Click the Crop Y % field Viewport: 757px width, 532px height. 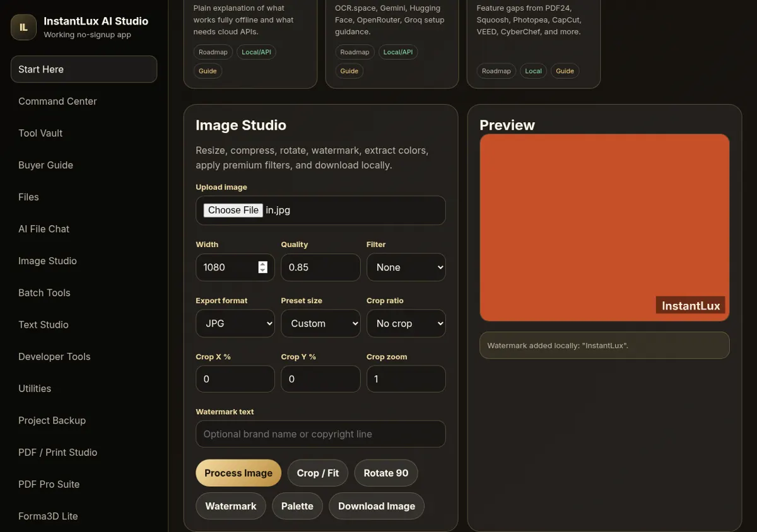point(320,379)
